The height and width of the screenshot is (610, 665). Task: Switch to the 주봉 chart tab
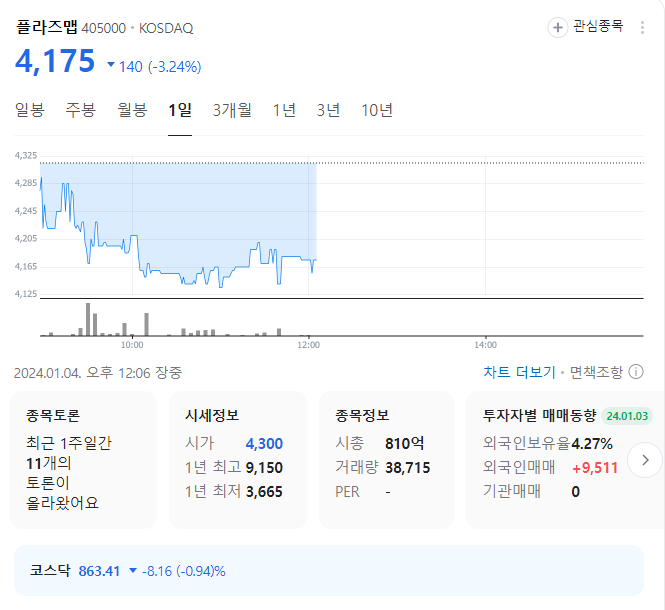tap(81, 110)
